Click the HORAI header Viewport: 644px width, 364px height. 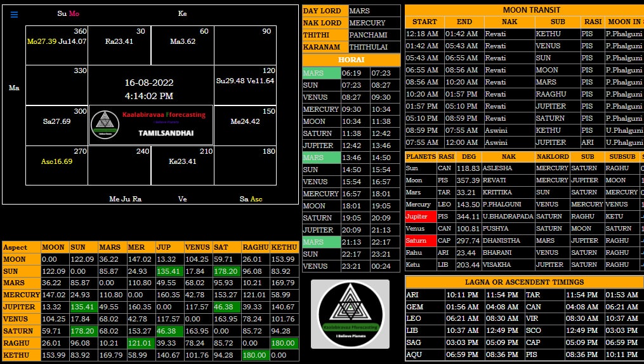(351, 60)
